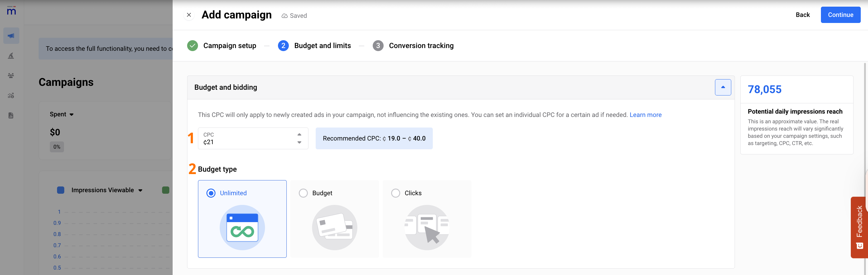Go to the Campaign setup step
This screenshot has height=275, width=868.
[x=229, y=46]
